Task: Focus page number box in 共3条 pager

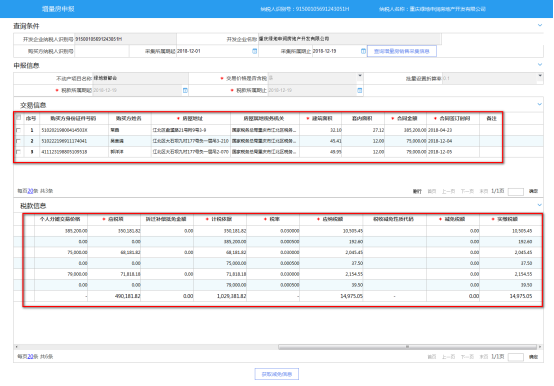Action: point(515,192)
